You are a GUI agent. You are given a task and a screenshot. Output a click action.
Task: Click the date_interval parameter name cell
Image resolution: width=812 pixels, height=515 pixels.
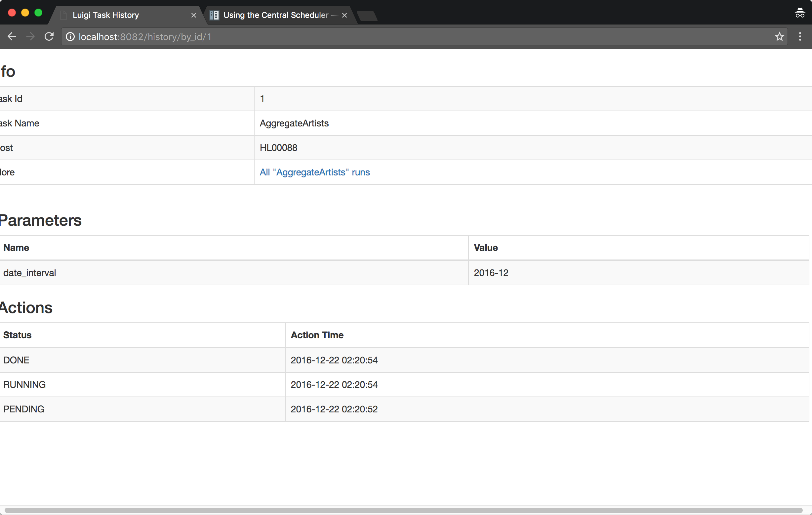click(30, 273)
